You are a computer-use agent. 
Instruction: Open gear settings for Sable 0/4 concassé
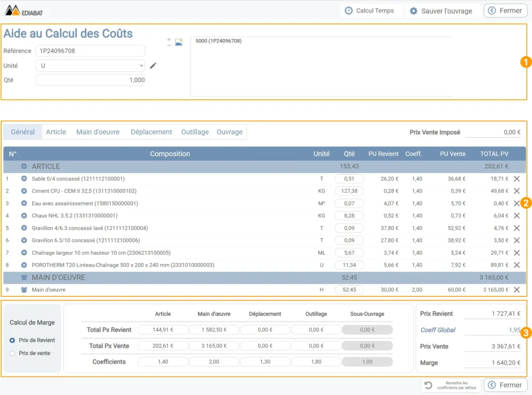point(24,179)
